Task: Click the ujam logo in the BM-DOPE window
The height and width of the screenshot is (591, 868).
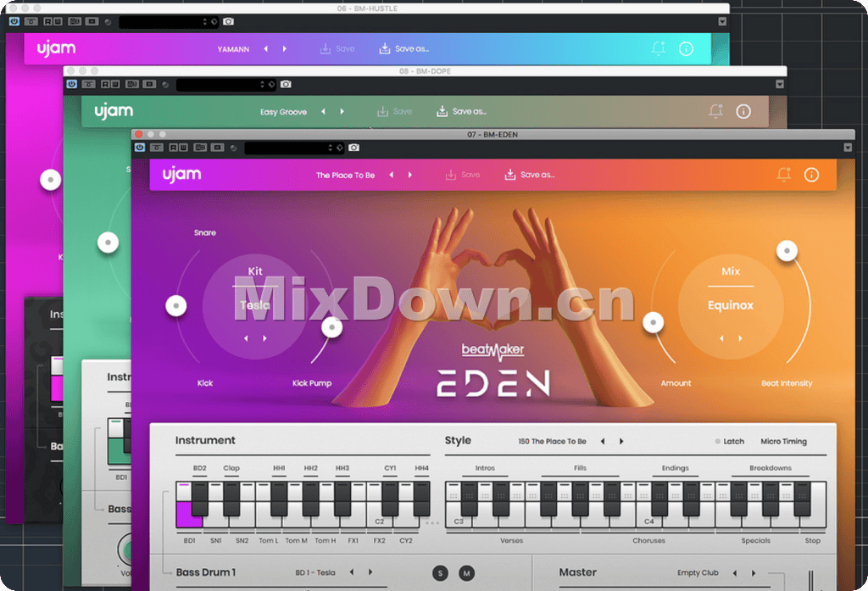Action: [x=114, y=111]
